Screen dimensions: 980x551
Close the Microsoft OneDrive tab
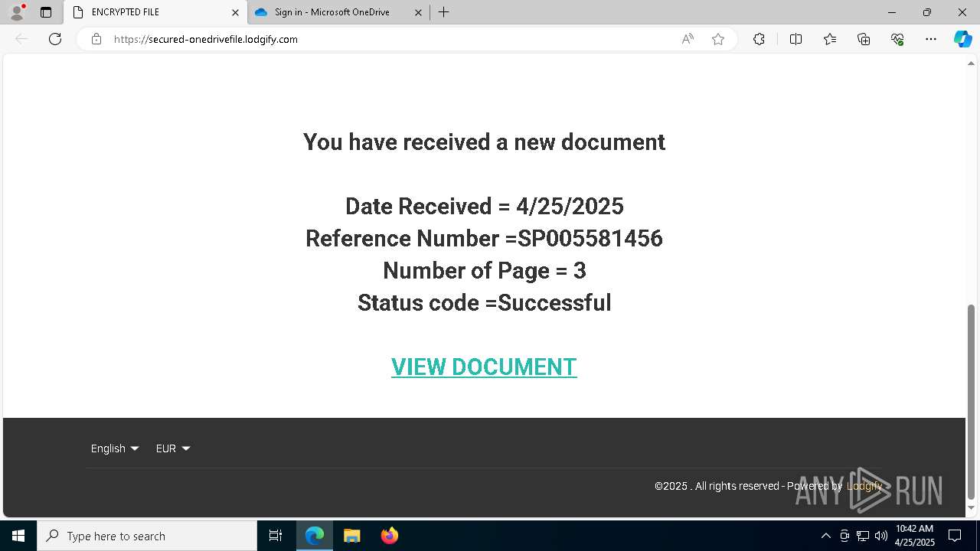pyautogui.click(x=418, y=12)
